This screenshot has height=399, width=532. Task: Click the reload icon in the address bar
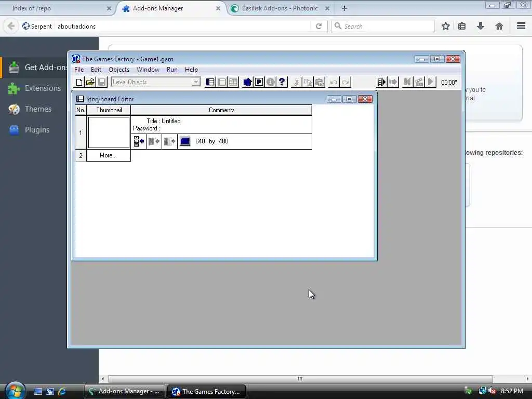(318, 26)
